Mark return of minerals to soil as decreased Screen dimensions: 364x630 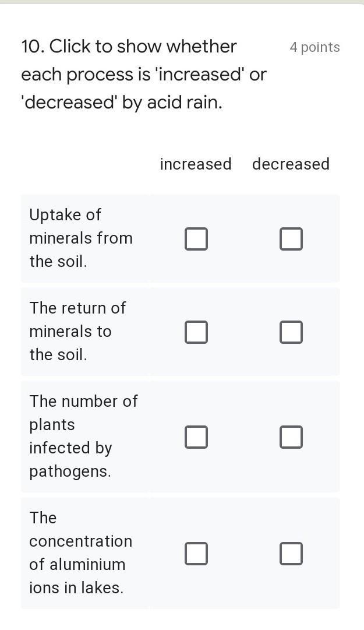click(x=291, y=332)
